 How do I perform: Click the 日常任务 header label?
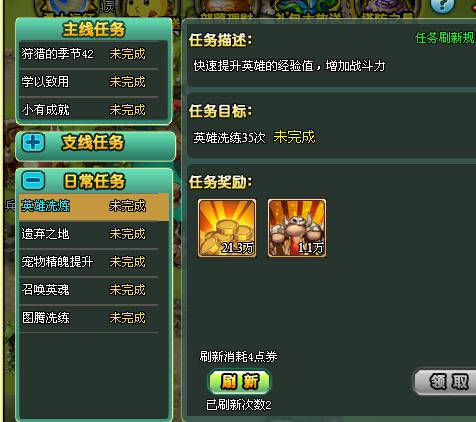click(x=94, y=181)
